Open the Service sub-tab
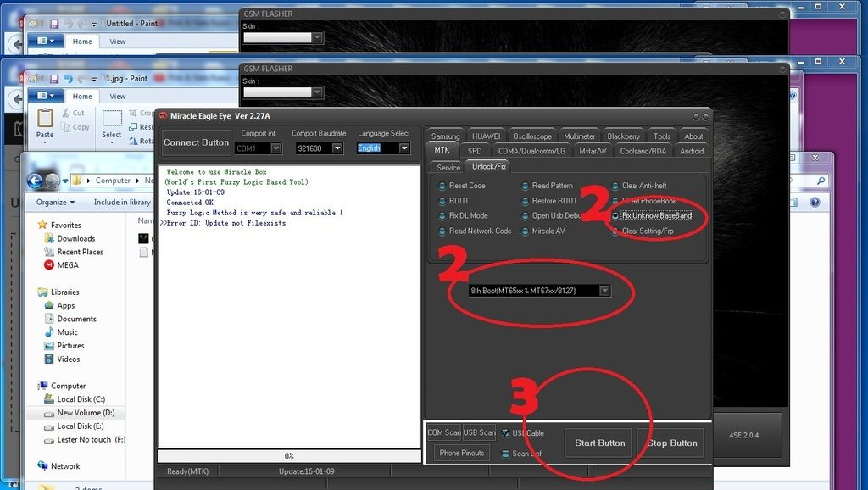868x490 pixels. 448,167
